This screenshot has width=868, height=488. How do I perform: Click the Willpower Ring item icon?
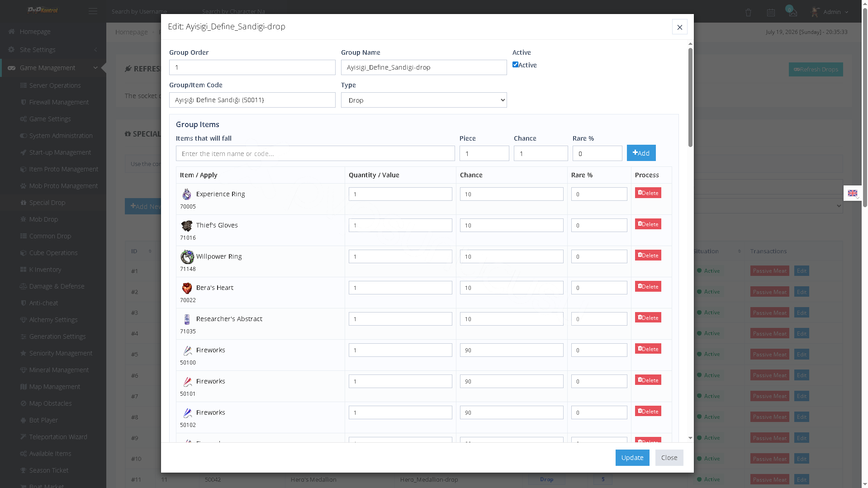[187, 256]
